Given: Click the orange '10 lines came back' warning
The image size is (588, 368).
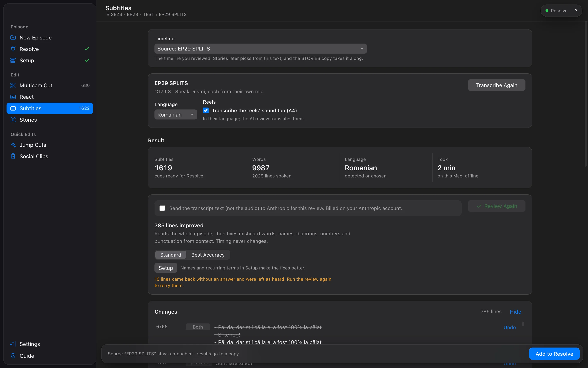Looking at the screenshot, I should pos(243,282).
